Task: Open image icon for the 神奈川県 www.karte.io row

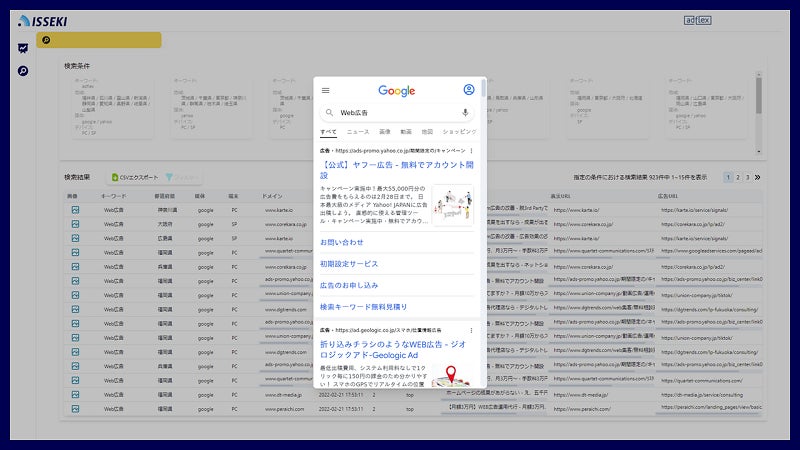Action: coord(76,210)
